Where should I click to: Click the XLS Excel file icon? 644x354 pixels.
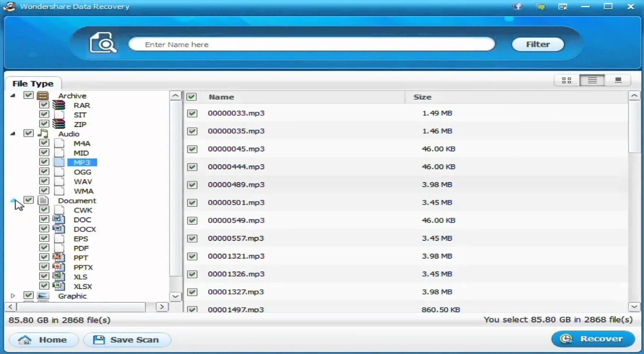click(59, 277)
